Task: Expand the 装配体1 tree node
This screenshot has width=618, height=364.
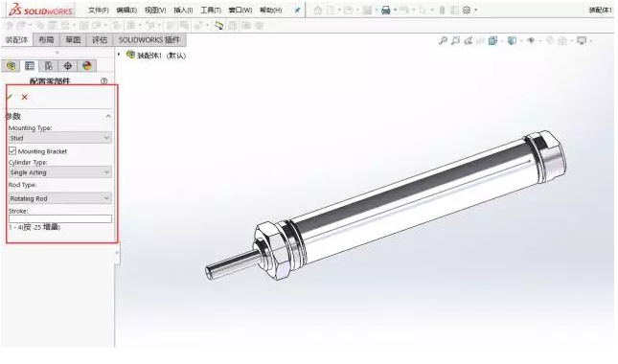Action: point(119,55)
